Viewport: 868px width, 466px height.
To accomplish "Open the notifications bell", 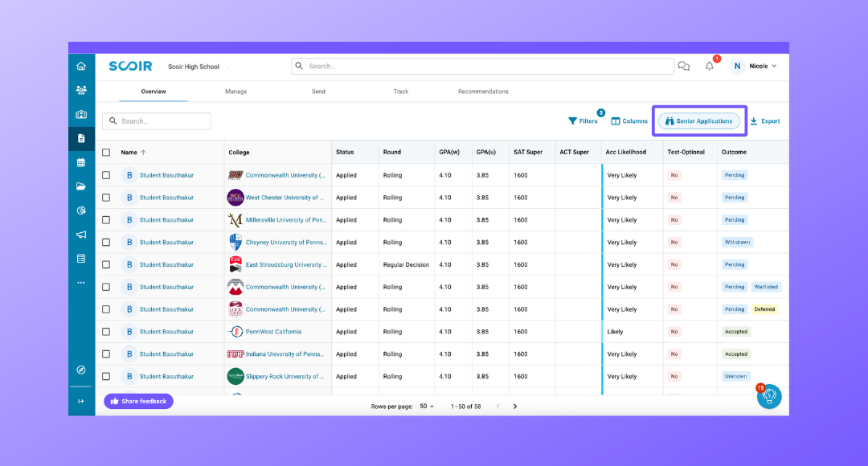I will [x=710, y=67].
